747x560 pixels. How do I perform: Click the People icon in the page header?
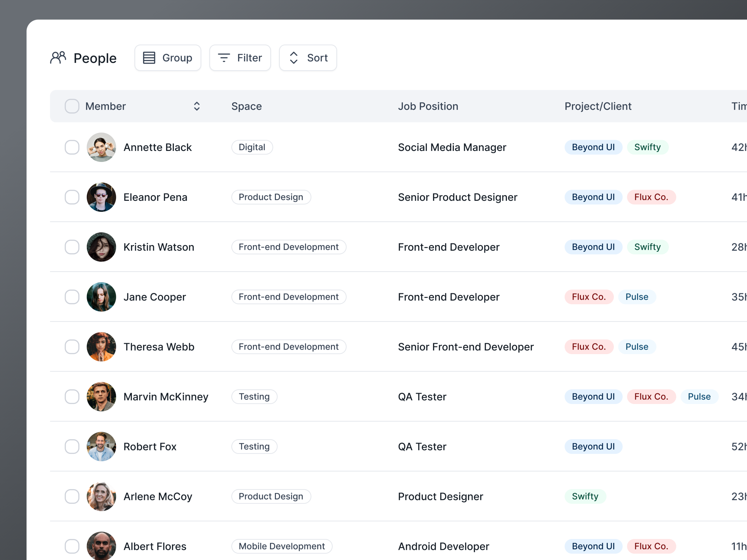(58, 57)
